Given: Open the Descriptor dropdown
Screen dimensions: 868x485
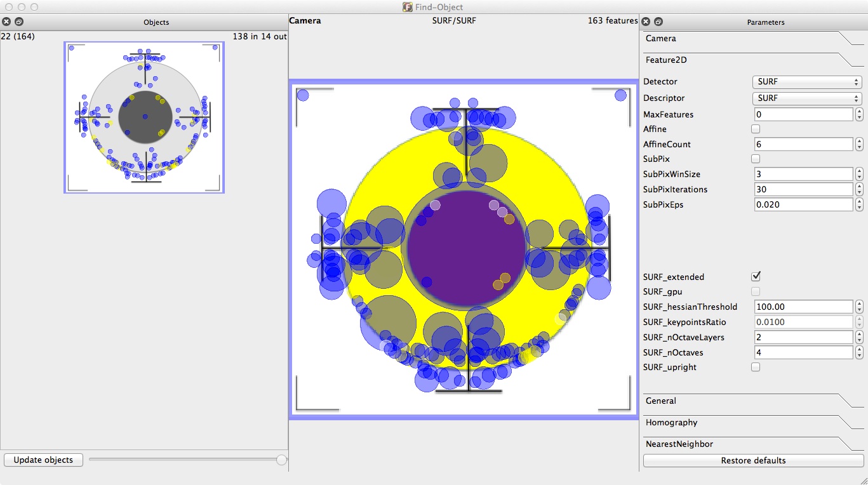Looking at the screenshot, I should point(806,98).
